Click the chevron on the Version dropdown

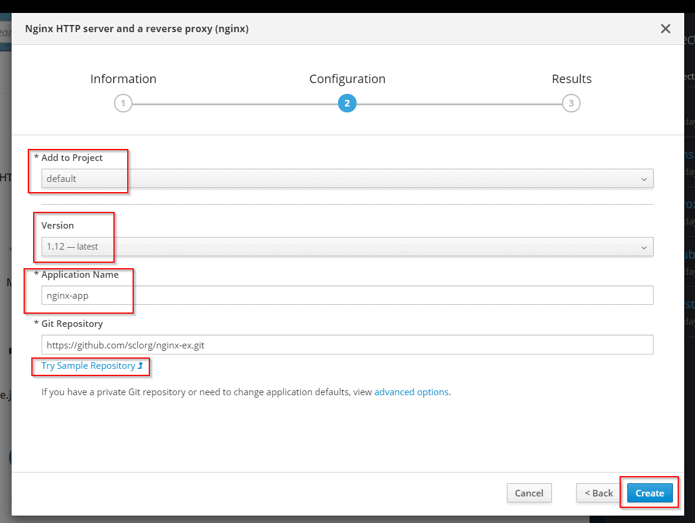click(643, 247)
